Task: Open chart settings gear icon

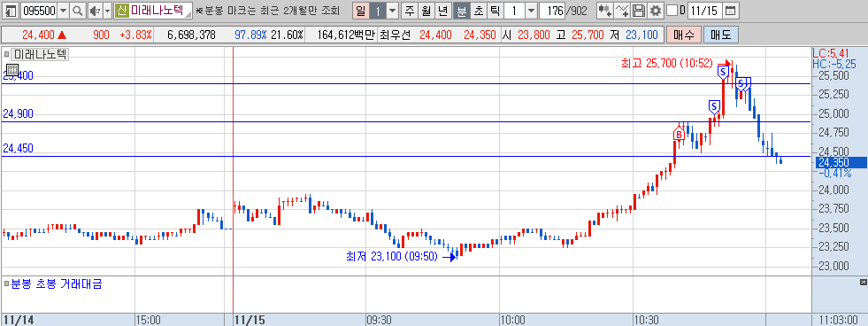Action: tap(656, 11)
